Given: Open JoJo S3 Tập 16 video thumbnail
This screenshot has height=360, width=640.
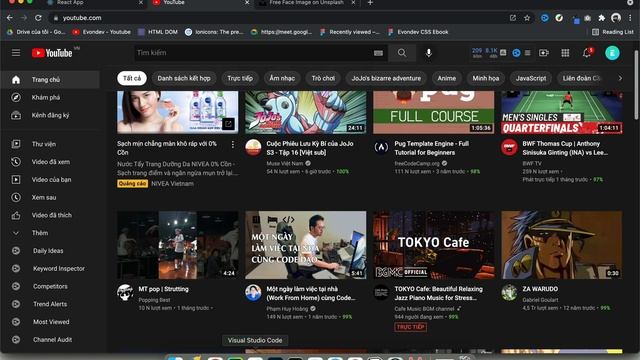Looking at the screenshot, I should 306,112.
